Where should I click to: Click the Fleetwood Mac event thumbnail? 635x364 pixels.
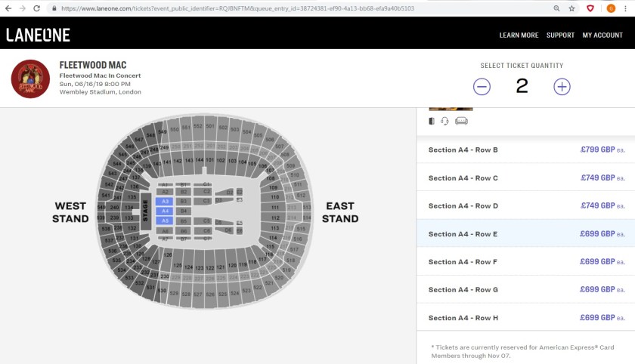click(x=30, y=79)
